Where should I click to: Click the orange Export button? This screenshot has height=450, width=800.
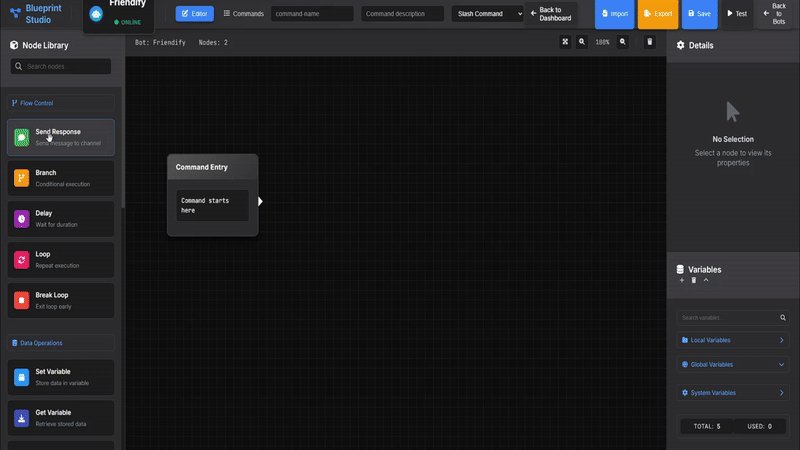pos(658,14)
